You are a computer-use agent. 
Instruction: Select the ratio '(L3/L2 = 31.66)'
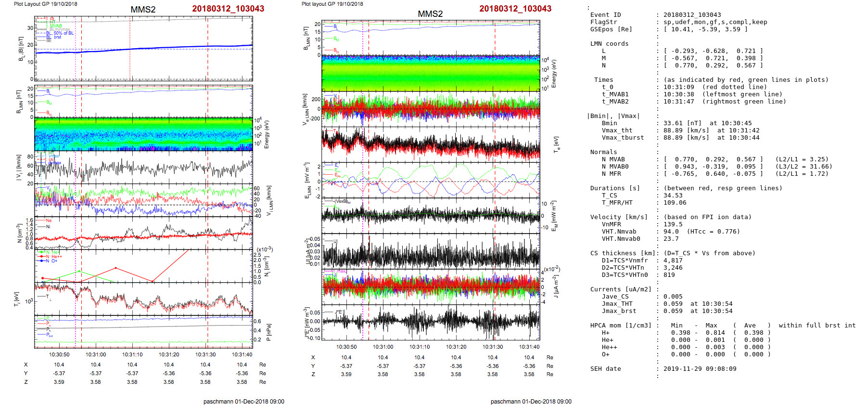point(804,167)
